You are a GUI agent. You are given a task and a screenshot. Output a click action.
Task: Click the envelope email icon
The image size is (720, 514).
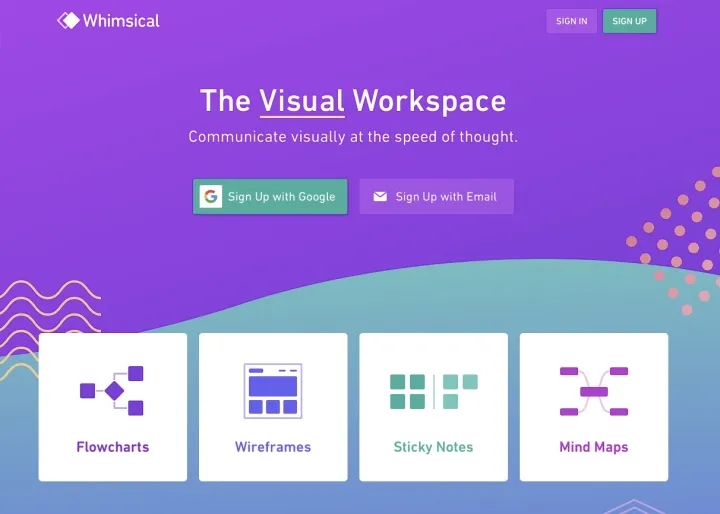(x=380, y=197)
